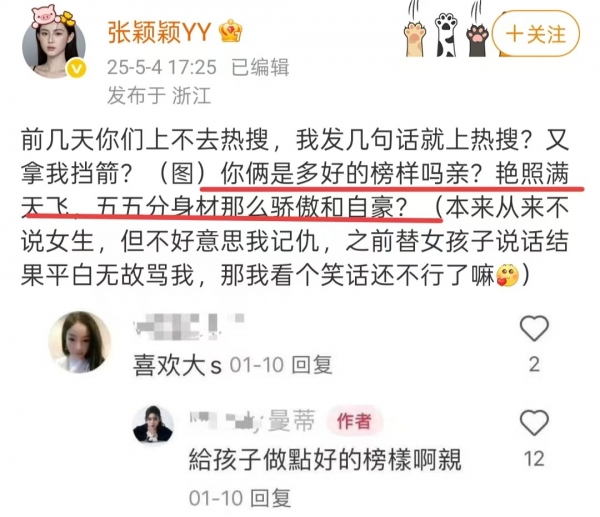Click the yellow verified V badge
This screenshot has height=517, width=600.
(x=76, y=69)
